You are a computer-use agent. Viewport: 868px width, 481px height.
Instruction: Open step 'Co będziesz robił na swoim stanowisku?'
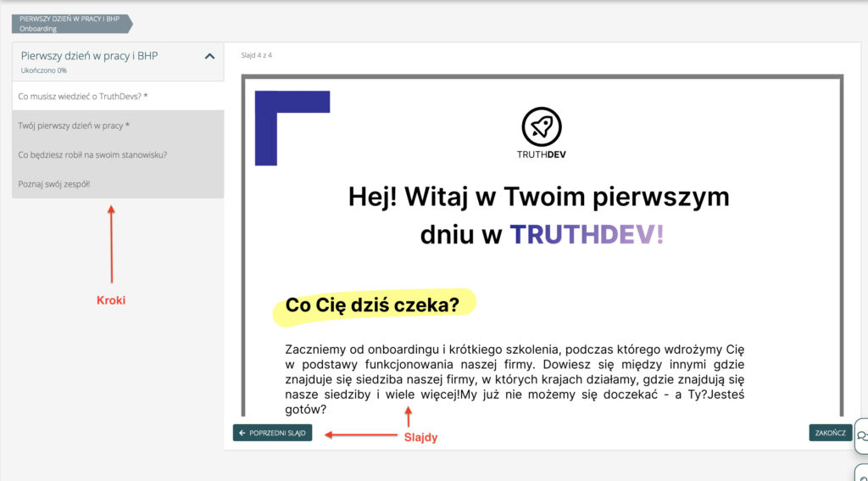coord(92,154)
